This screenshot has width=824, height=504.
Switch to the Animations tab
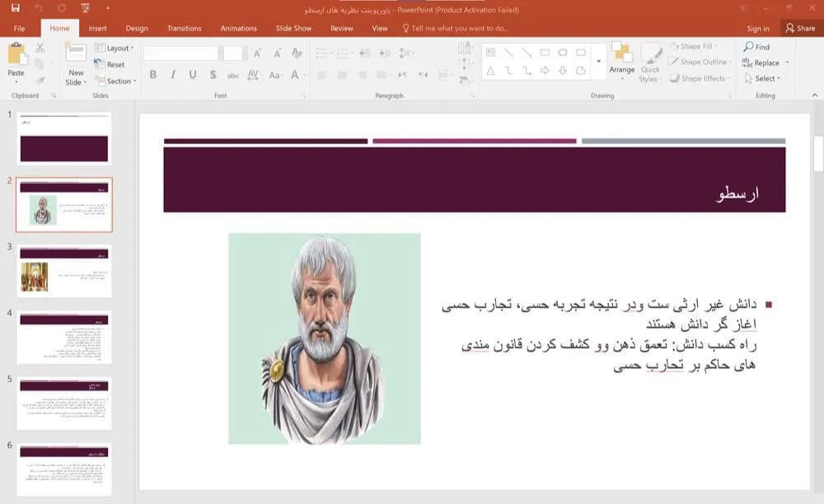(x=239, y=28)
